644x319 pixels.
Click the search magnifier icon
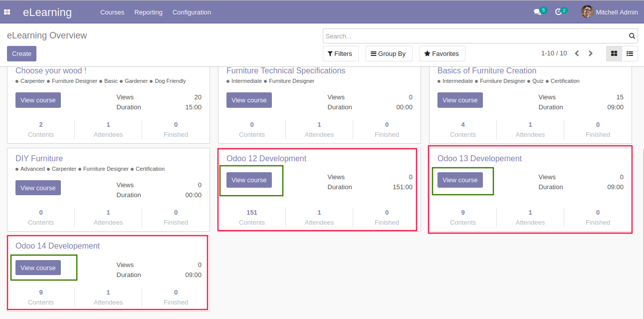click(632, 36)
